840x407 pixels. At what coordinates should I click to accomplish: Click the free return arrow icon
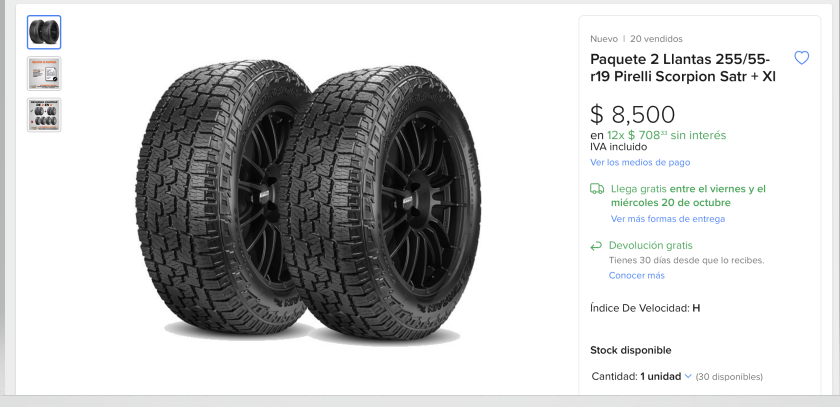(x=597, y=245)
